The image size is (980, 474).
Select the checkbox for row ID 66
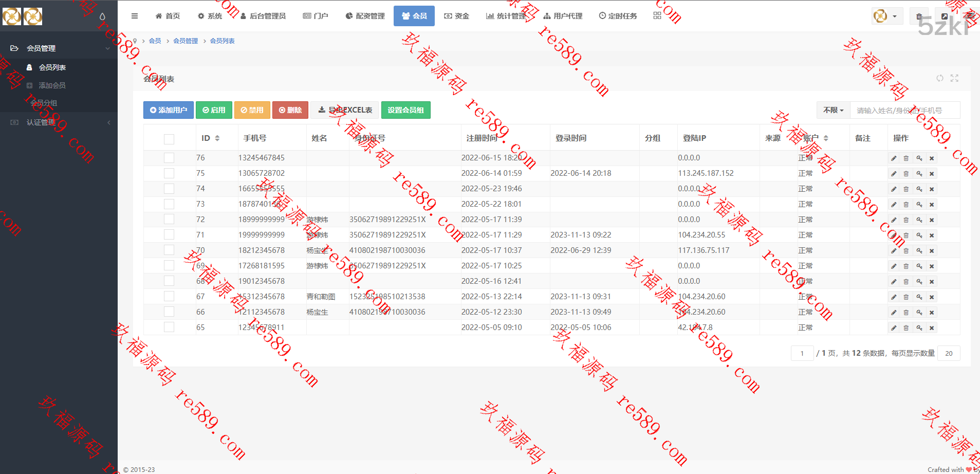pyautogui.click(x=169, y=312)
